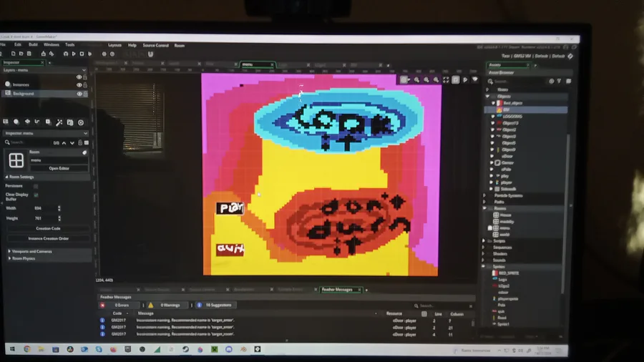The image size is (644, 362).
Task: Click fit-to-window icon in room toolbar
Action: tap(446, 80)
